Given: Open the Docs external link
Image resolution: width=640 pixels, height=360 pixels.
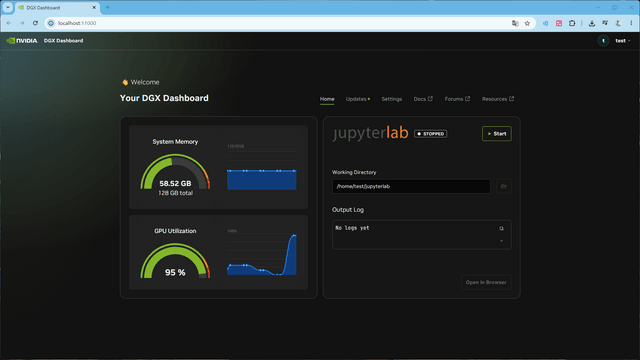Looking at the screenshot, I should (x=423, y=99).
